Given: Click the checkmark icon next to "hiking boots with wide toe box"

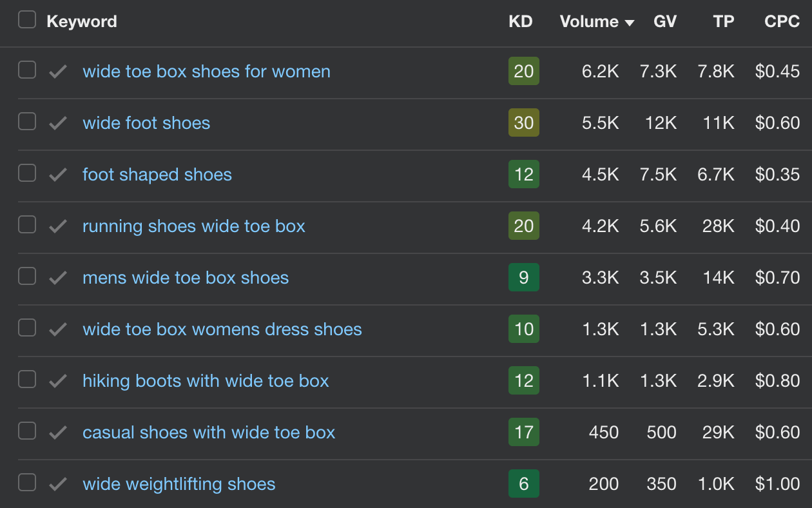Looking at the screenshot, I should [x=57, y=380].
